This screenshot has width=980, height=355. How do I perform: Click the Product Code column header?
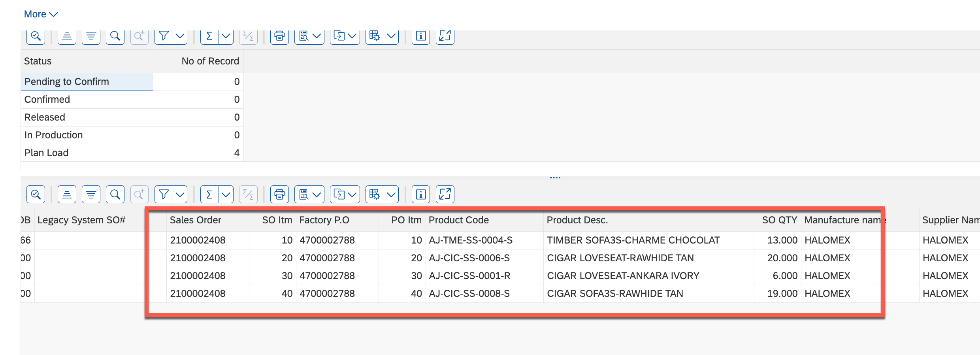[459, 220]
